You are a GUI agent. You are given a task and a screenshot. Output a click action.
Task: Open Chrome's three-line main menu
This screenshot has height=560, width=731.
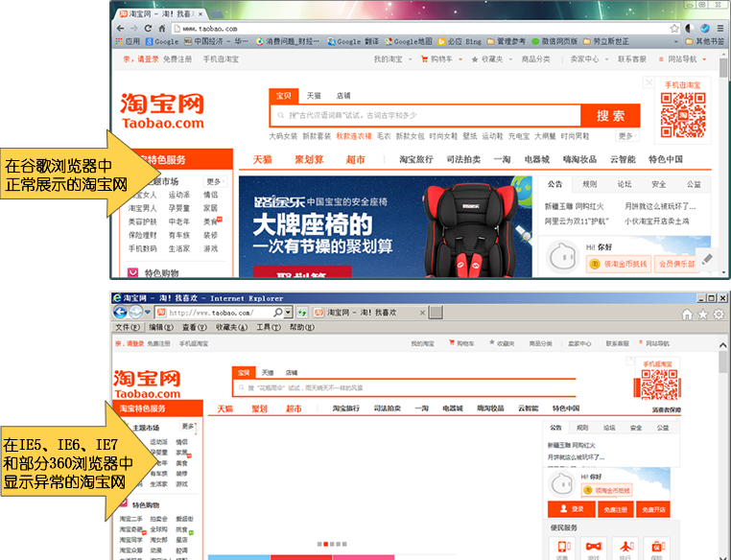pyautogui.click(x=719, y=29)
